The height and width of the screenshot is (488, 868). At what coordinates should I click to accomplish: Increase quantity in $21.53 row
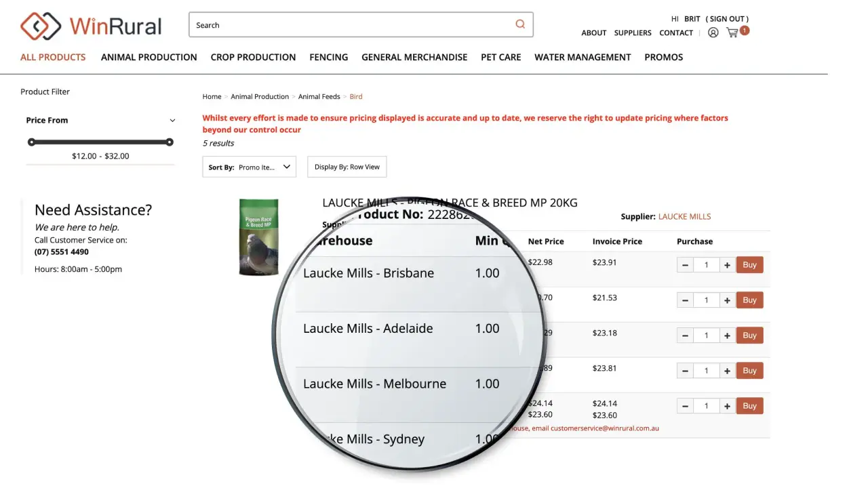coord(727,300)
